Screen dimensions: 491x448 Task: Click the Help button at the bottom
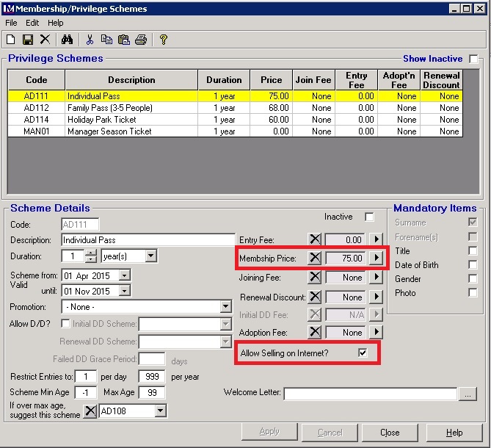tap(454, 433)
